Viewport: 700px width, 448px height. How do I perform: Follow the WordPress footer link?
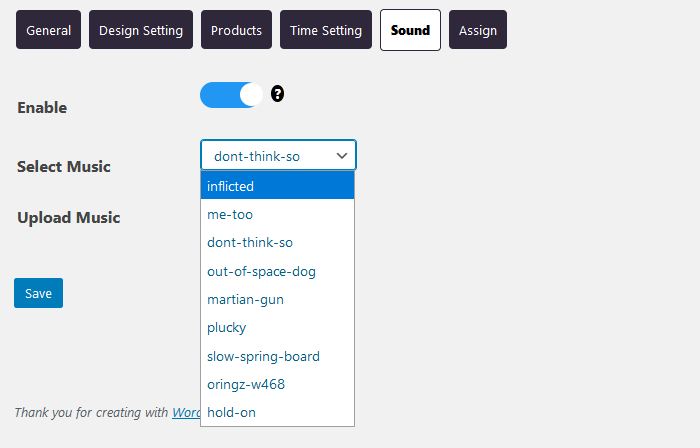(186, 412)
